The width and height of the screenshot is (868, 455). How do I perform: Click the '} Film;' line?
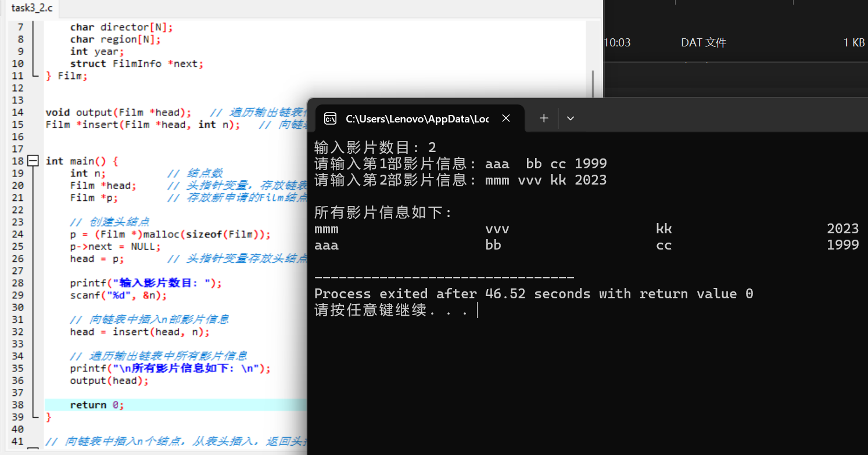pos(67,76)
